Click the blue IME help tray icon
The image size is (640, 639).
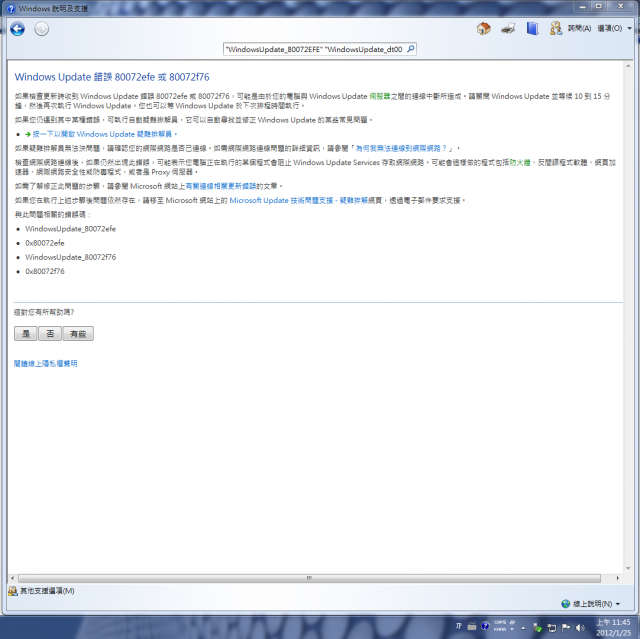click(485, 626)
